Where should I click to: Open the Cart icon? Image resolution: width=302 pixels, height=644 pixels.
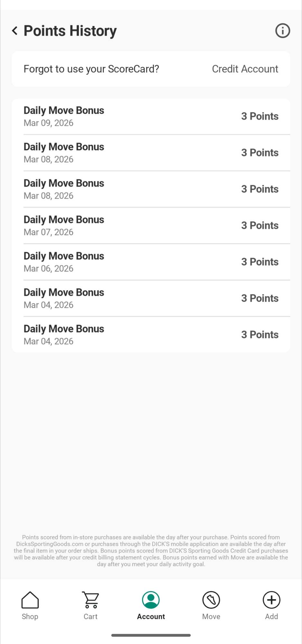91,600
